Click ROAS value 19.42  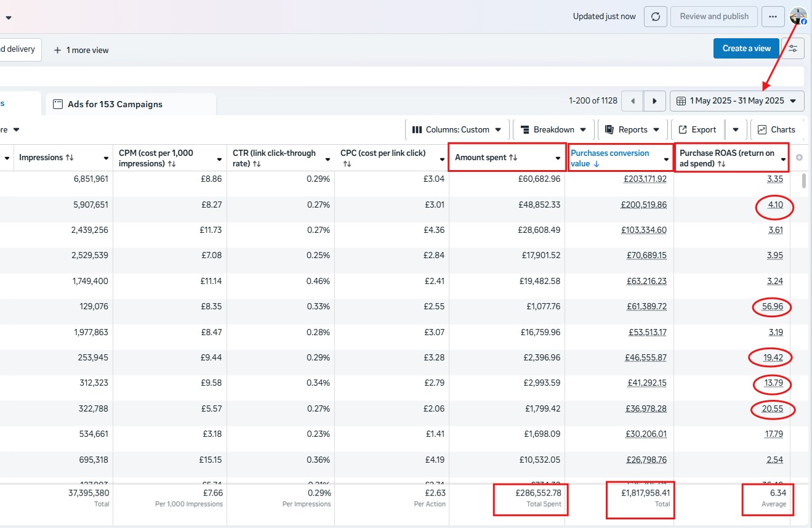click(x=773, y=357)
